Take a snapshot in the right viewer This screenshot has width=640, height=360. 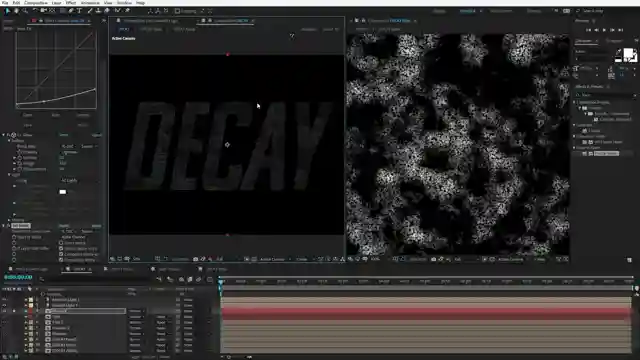click(x=433, y=259)
